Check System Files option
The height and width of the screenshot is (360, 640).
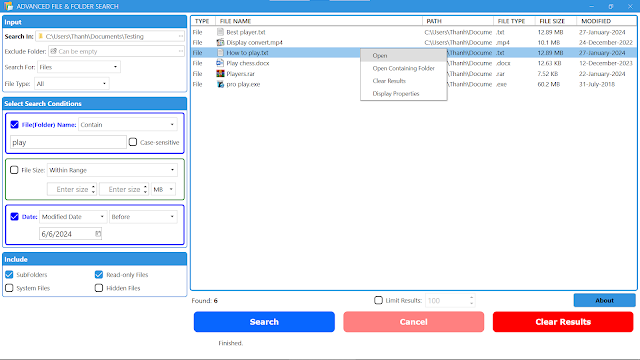pos(9,288)
